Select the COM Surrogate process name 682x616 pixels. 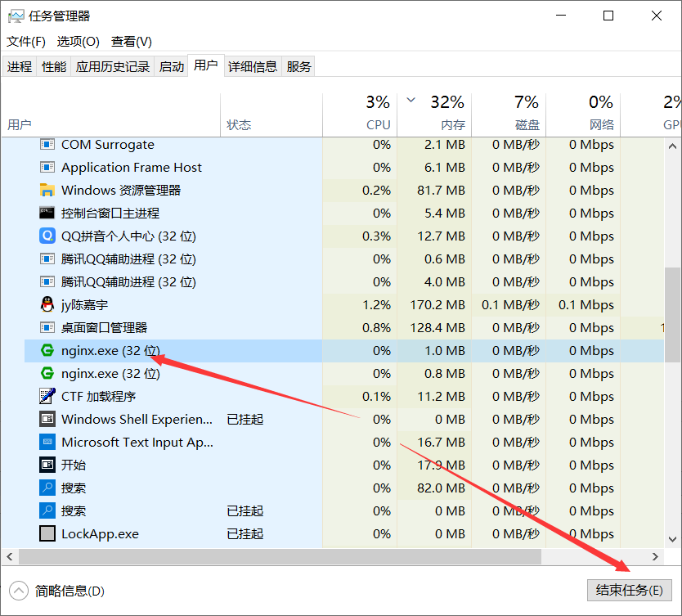click(x=108, y=145)
